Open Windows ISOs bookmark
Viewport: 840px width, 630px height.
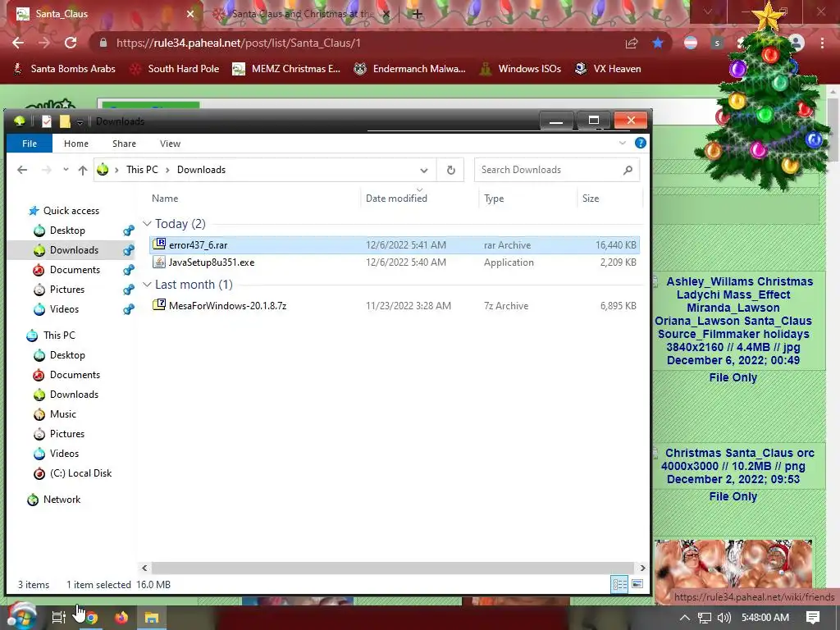click(x=521, y=69)
